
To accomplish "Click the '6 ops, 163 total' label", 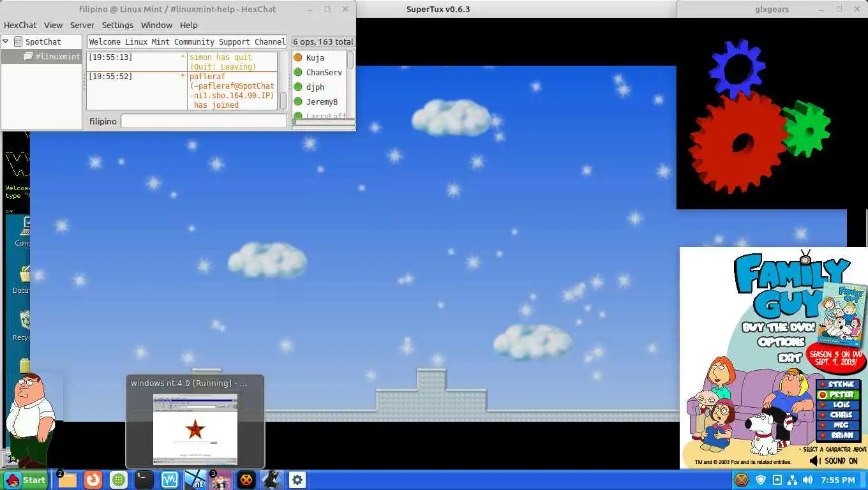I will click(323, 41).
